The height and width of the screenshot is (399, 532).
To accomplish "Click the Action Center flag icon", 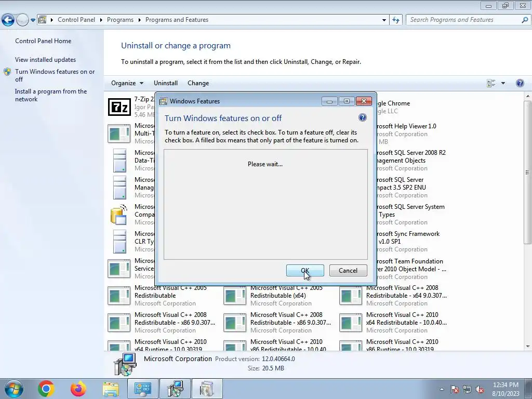I will tap(455, 389).
